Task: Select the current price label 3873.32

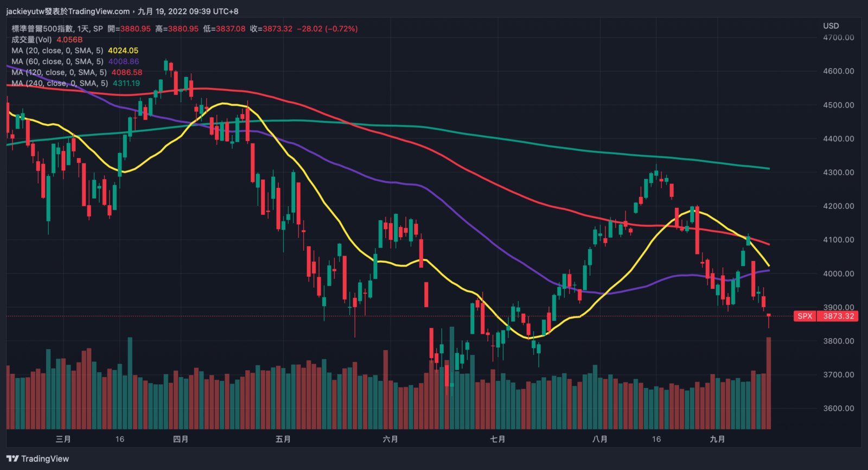Action: 838,316
